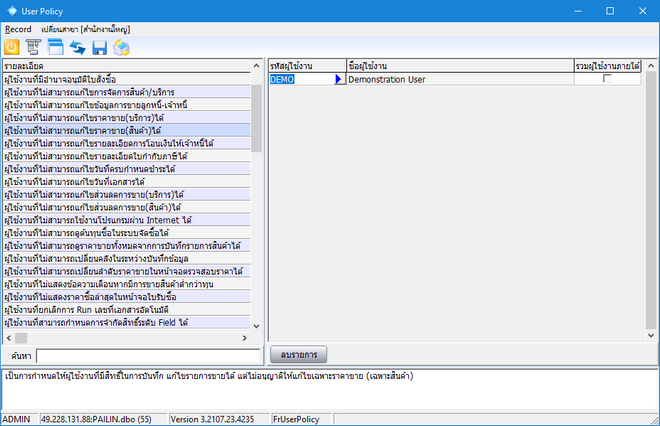
Task: Click the document list toolbar icon
Action: tap(33, 47)
